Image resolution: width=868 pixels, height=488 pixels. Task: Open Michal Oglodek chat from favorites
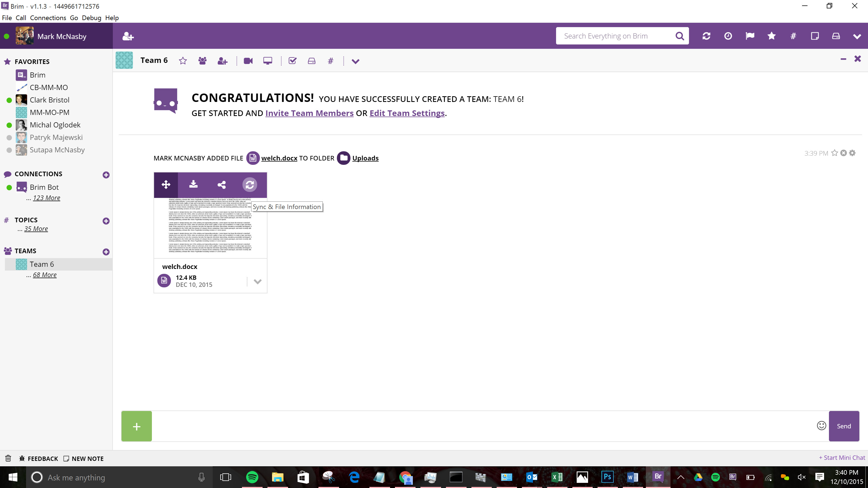pyautogui.click(x=55, y=125)
